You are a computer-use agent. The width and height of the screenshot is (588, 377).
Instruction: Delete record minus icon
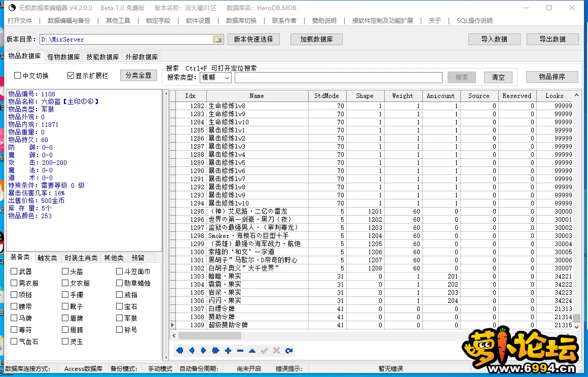[240, 350]
